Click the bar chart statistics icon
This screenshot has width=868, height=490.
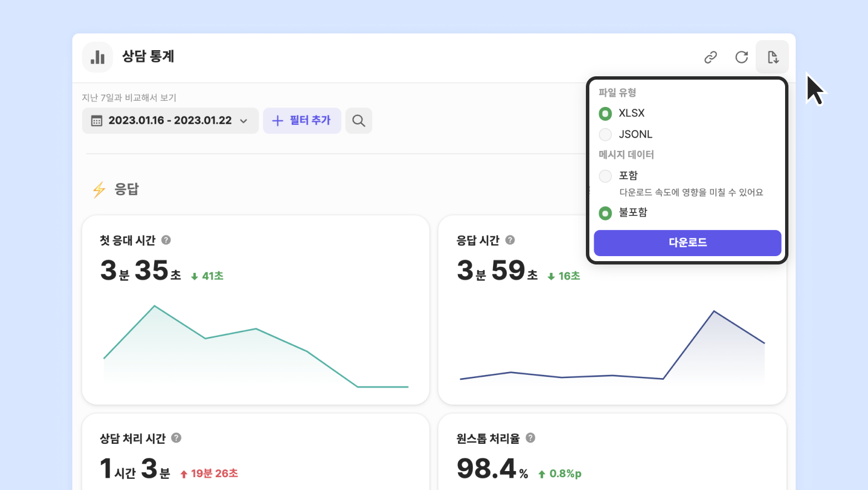98,57
